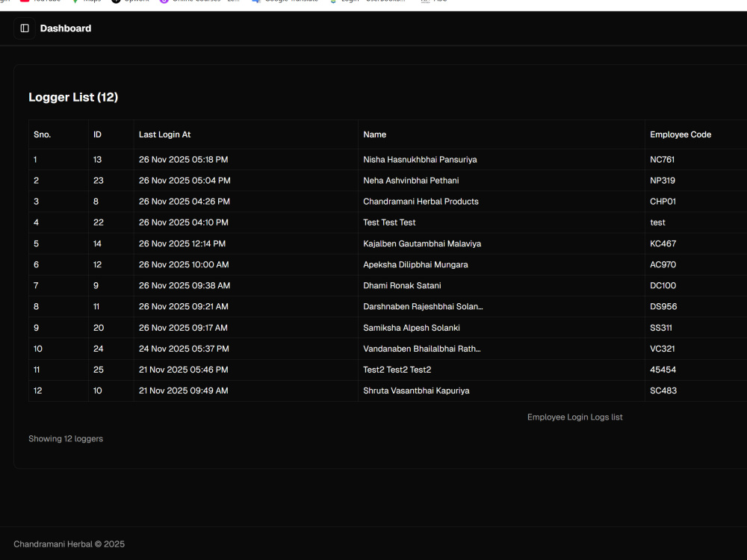Click the Logger List (12) heading

pyautogui.click(x=73, y=97)
